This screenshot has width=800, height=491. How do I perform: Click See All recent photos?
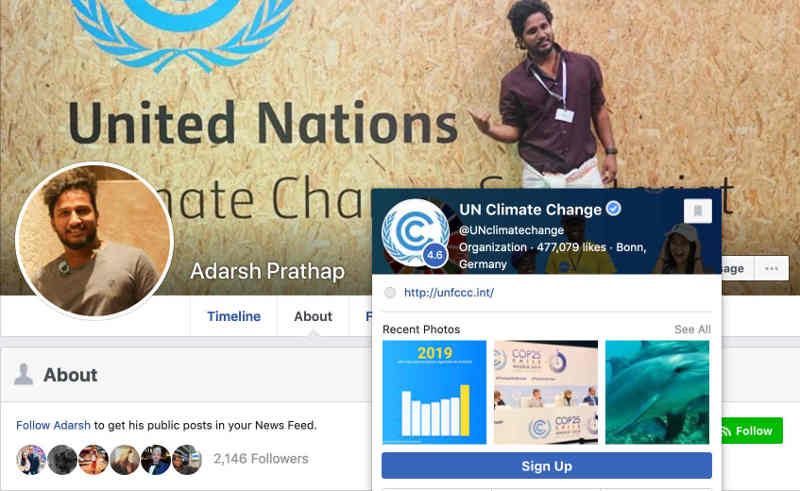pos(692,329)
